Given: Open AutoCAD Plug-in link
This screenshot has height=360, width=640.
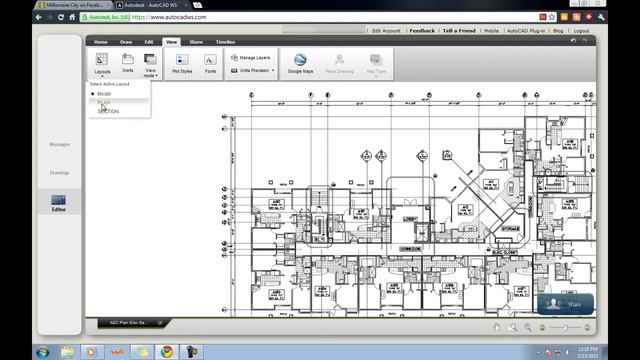Looking at the screenshot, I should 526,31.
